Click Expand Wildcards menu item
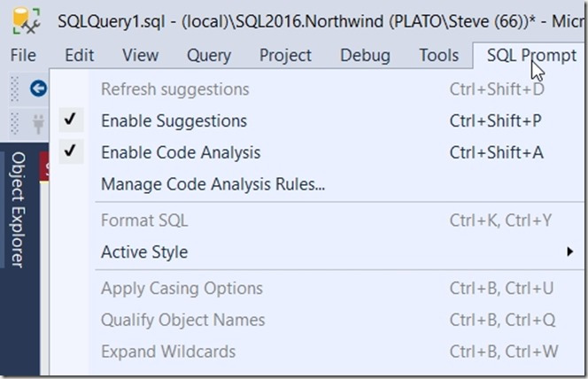The image size is (588, 379). (168, 352)
